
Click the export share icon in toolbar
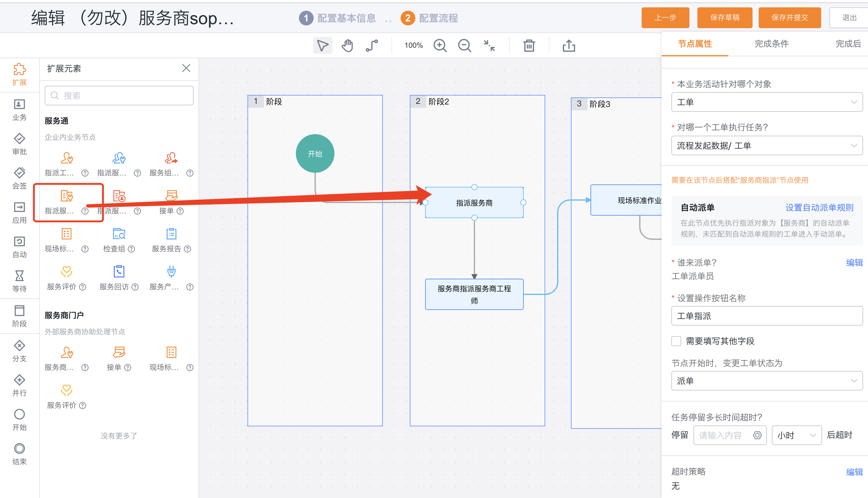click(x=569, y=46)
